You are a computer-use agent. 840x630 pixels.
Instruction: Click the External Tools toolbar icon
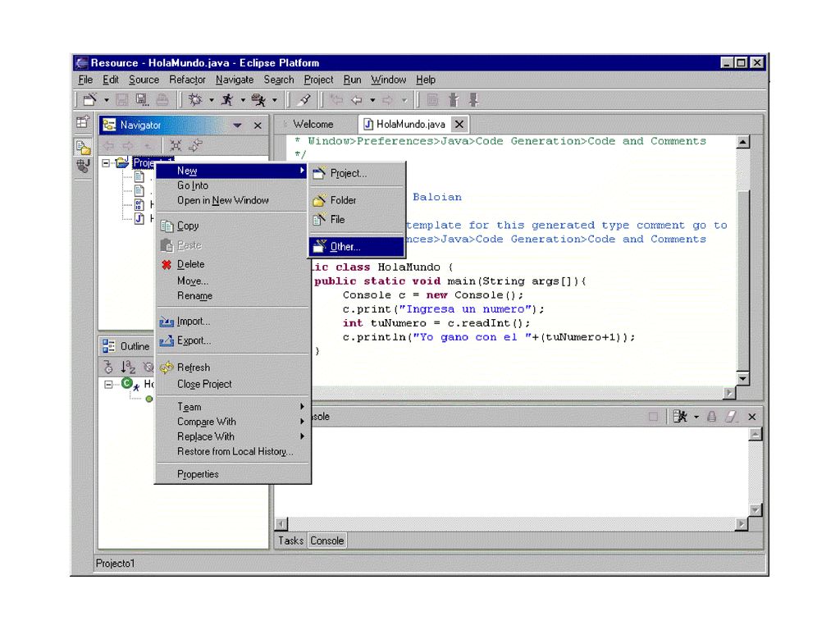pos(258,99)
